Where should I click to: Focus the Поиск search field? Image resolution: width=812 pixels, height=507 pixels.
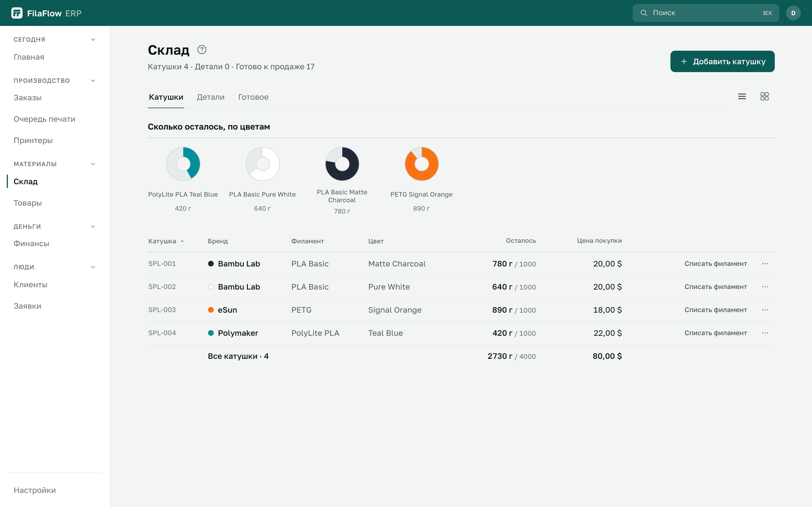click(x=706, y=13)
